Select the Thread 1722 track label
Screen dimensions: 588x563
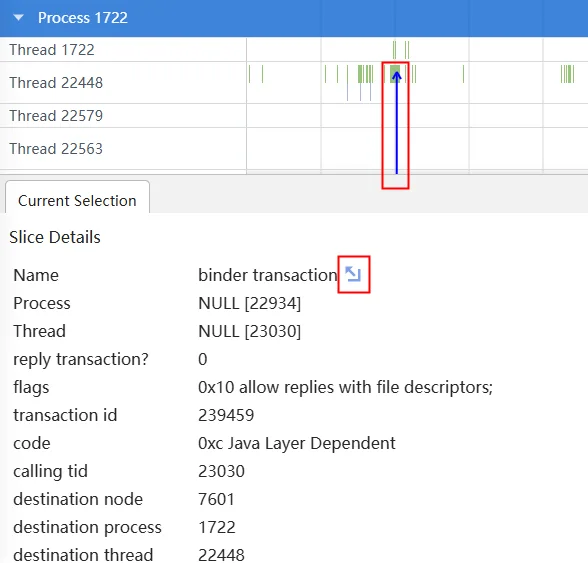[x=52, y=50]
